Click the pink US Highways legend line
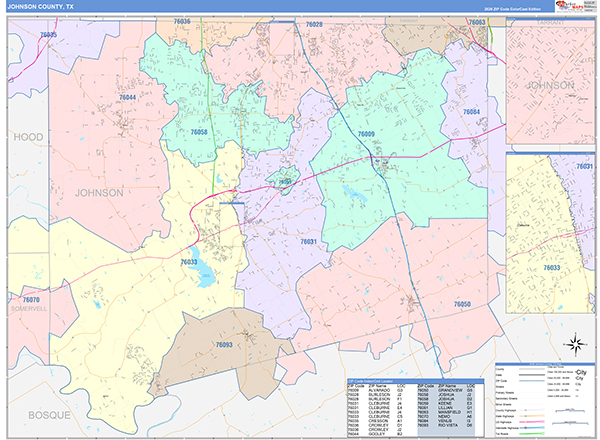 (532, 422)
